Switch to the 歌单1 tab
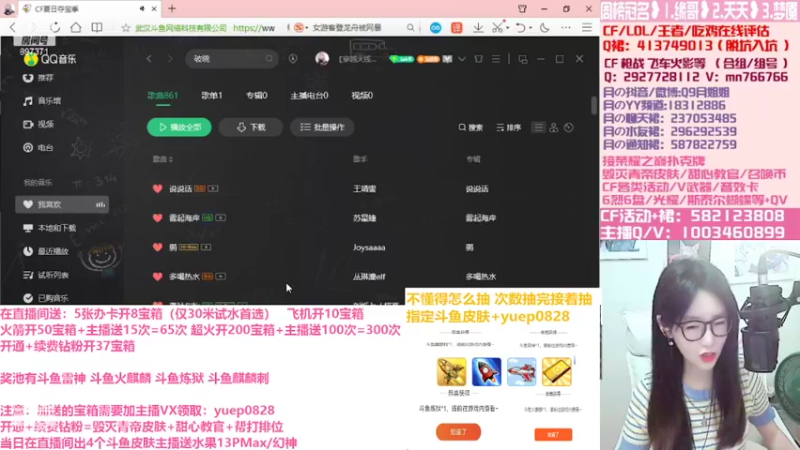 [212, 95]
